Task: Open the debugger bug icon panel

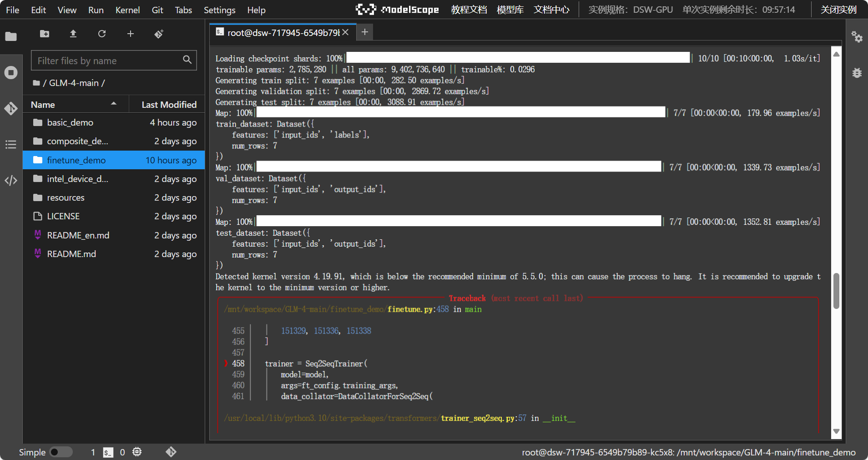Action: pos(857,73)
